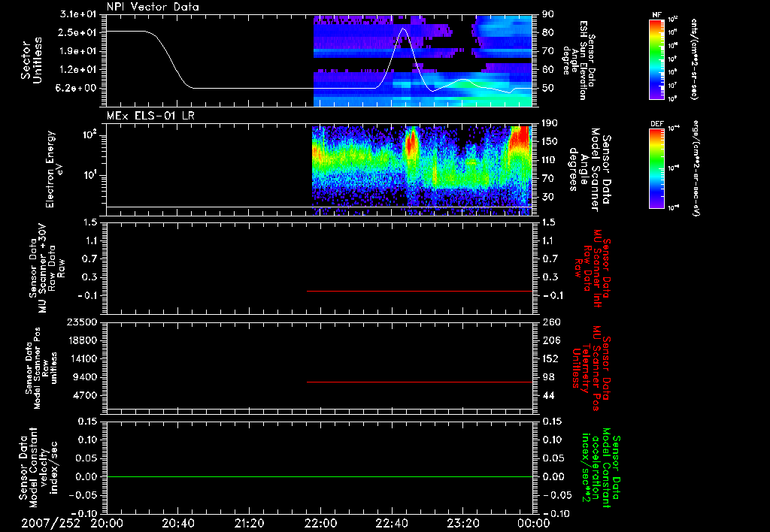Viewport: 770px width, 532px height.
Task: Click the 'DEF' label above the color bar
Action: point(657,124)
